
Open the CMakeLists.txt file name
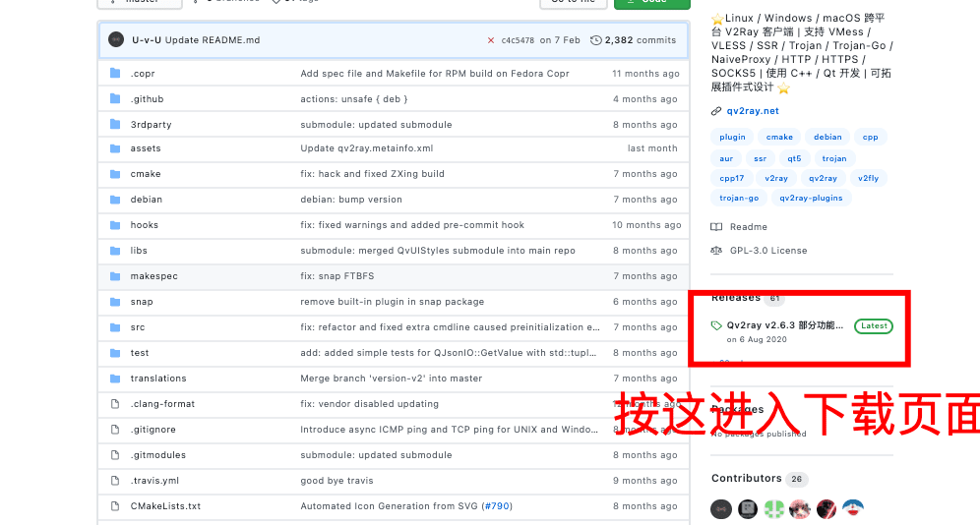click(165, 506)
